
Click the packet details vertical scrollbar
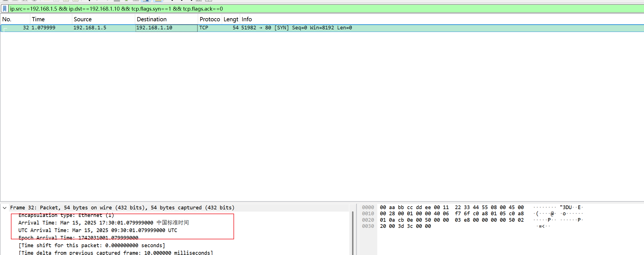[x=353, y=232]
